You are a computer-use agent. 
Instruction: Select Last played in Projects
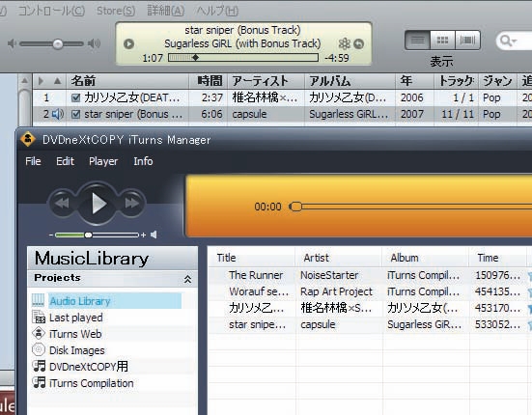(76, 318)
